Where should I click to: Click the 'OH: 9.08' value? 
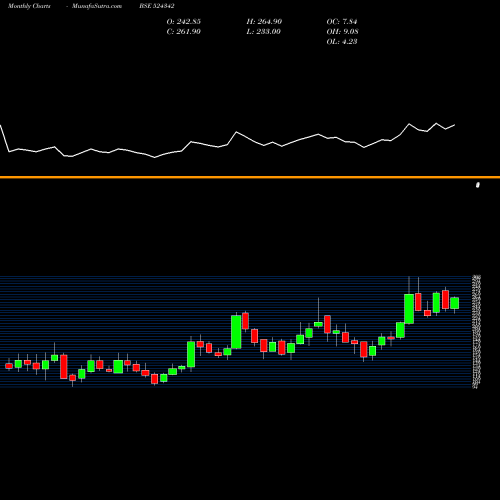(343, 32)
